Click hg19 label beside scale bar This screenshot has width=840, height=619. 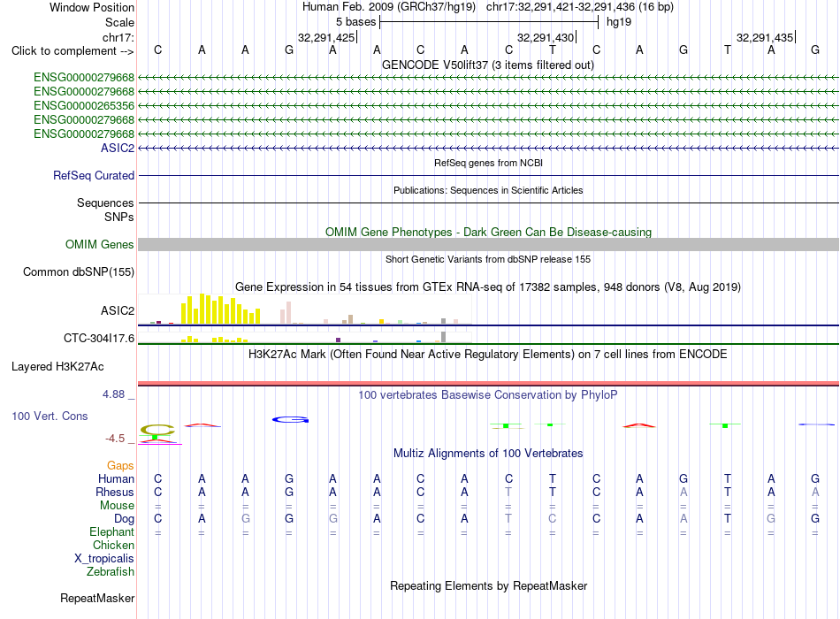619,22
